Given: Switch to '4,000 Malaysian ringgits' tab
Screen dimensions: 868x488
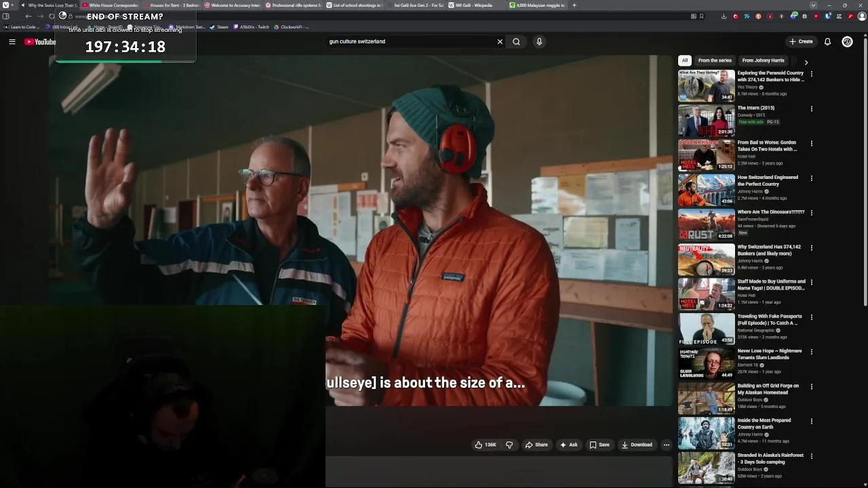Looking at the screenshot, I should [x=537, y=5].
